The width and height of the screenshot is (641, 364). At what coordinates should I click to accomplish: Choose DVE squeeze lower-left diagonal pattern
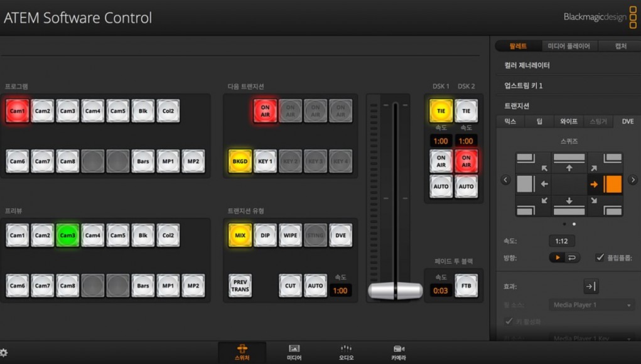(x=532, y=205)
